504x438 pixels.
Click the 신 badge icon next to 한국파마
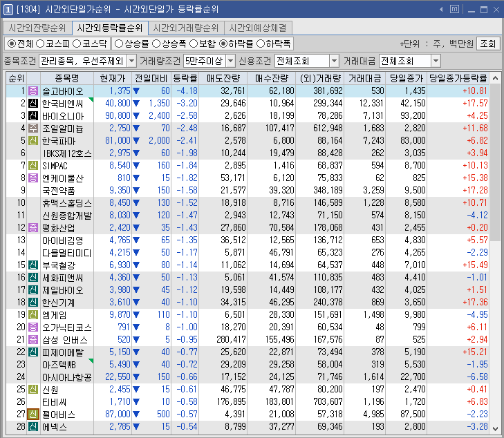[33, 141]
